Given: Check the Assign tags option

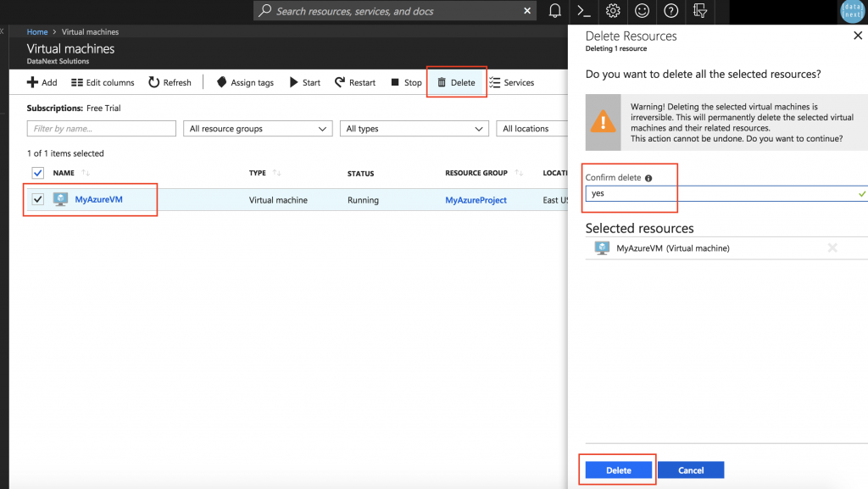Looking at the screenshot, I should tap(245, 82).
